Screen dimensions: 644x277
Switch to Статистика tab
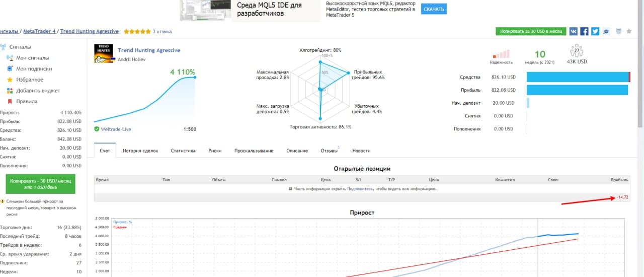(x=183, y=151)
